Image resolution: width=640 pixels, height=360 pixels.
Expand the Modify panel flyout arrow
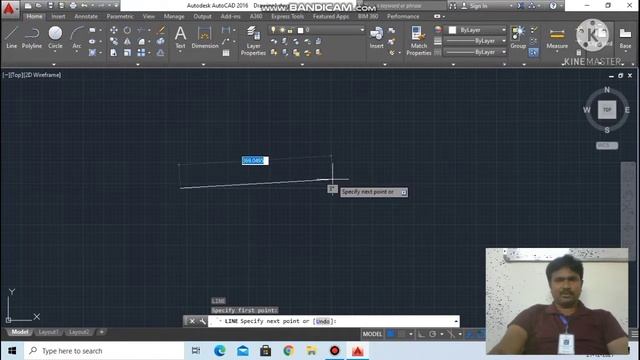138,64
